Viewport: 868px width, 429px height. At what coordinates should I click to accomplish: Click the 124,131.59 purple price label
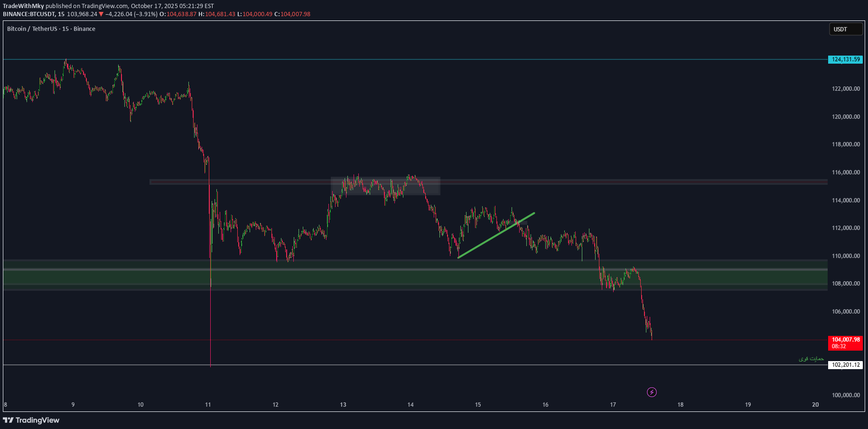coord(845,60)
